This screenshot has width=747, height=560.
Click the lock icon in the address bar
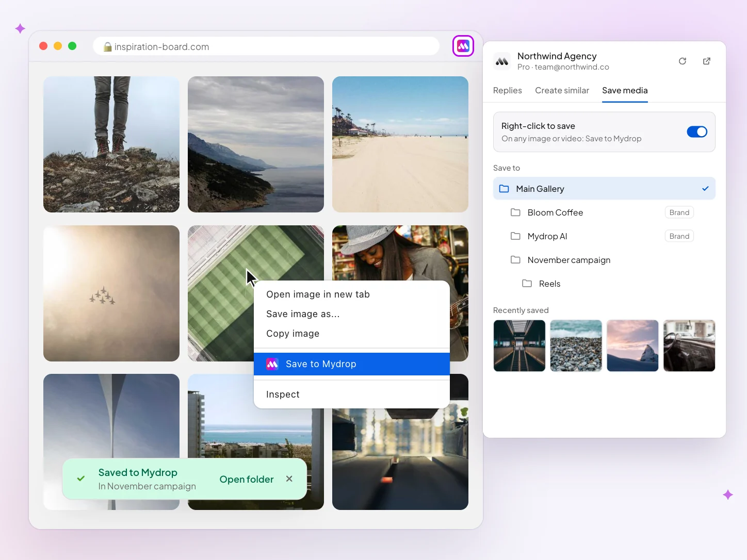107,47
